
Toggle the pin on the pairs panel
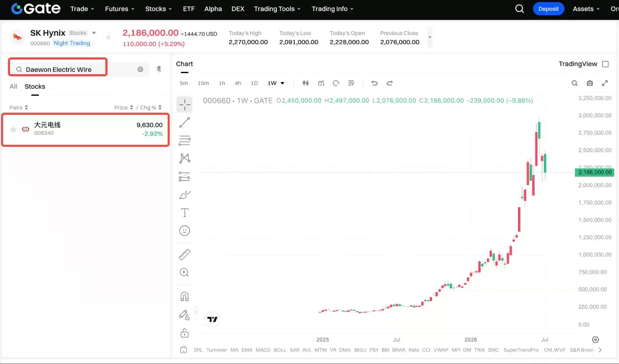pos(159,69)
